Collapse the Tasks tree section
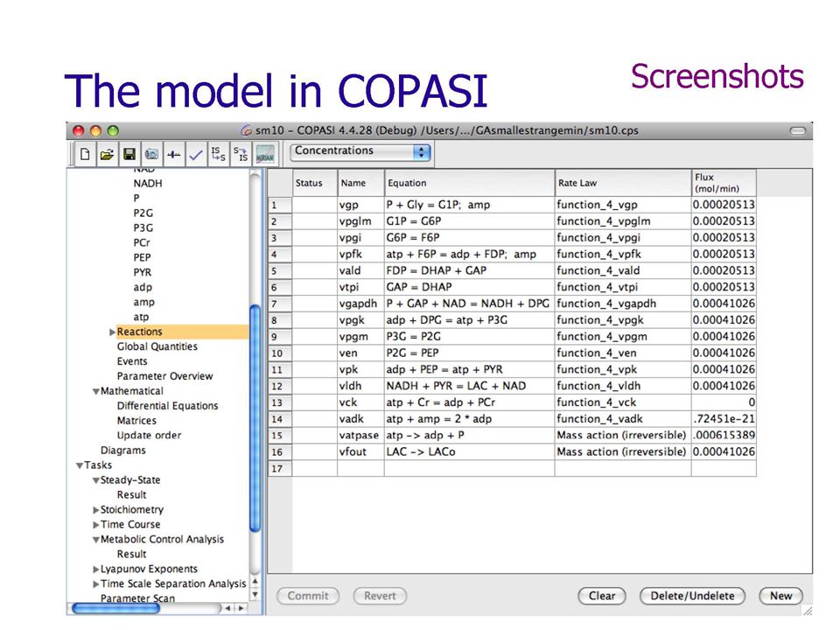The width and height of the screenshot is (840, 630). point(80,465)
